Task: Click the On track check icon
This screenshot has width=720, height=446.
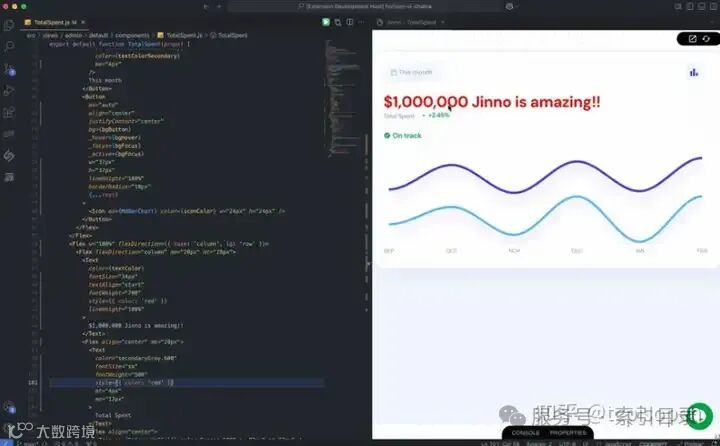Action: point(387,135)
